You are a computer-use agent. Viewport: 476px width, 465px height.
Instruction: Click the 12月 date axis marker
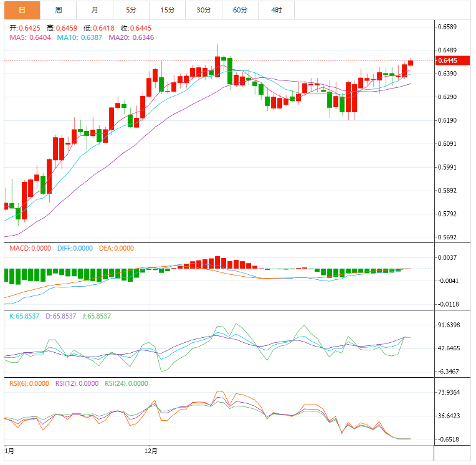coord(150,450)
